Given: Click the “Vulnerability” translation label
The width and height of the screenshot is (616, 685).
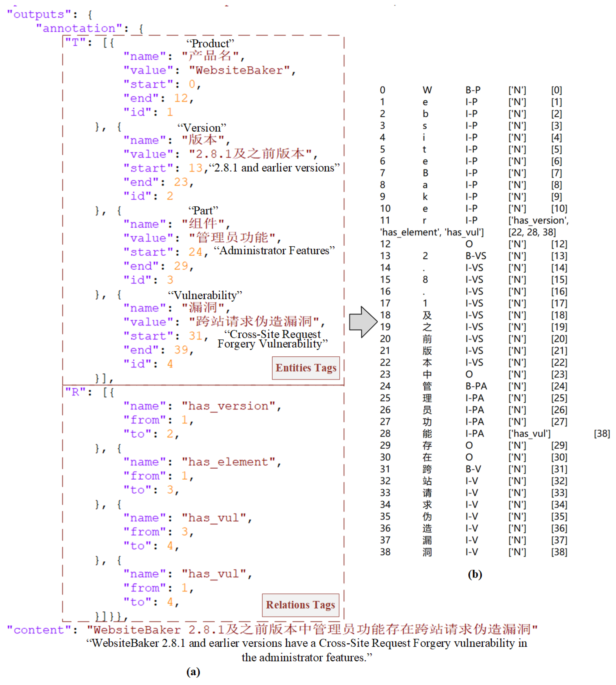Looking at the screenshot, I should pyautogui.click(x=205, y=295).
